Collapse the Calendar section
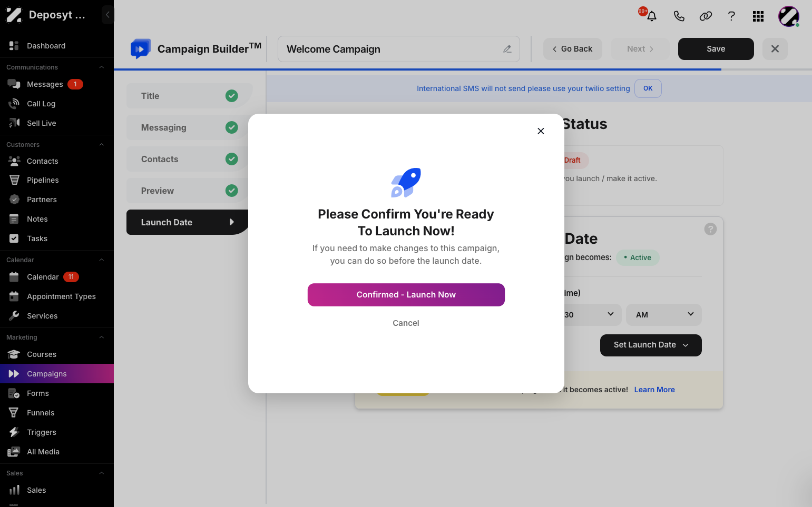Image resolution: width=812 pixels, height=507 pixels. (102, 260)
